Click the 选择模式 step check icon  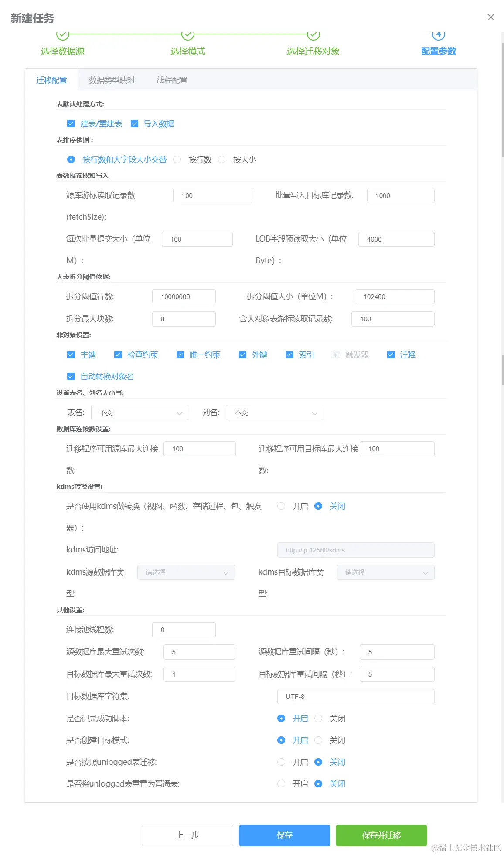[x=188, y=34]
